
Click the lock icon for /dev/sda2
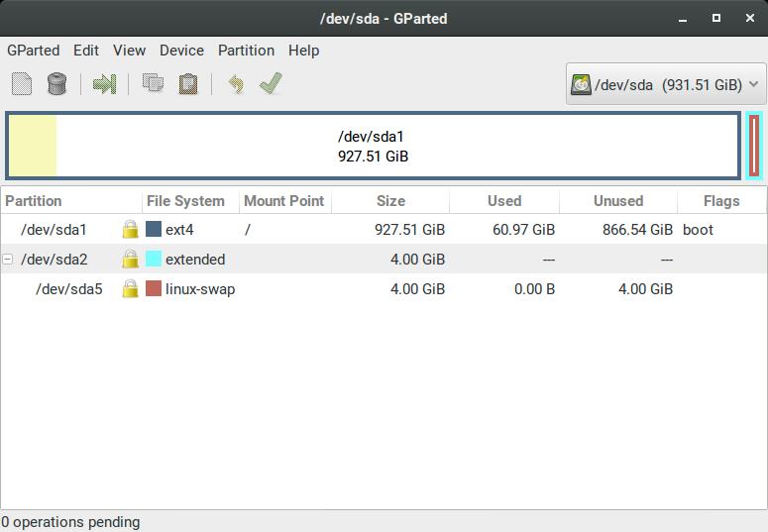click(x=130, y=260)
